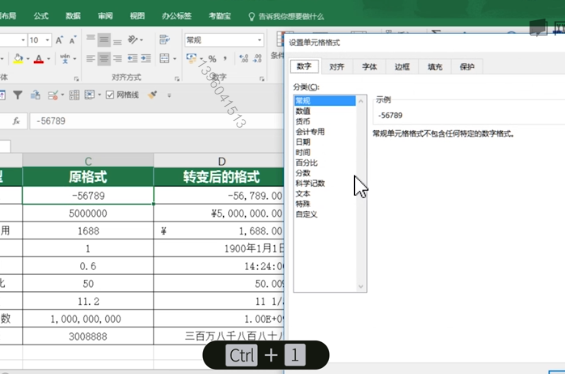
Task: Open number group dialog launcher
Action: coord(262,79)
